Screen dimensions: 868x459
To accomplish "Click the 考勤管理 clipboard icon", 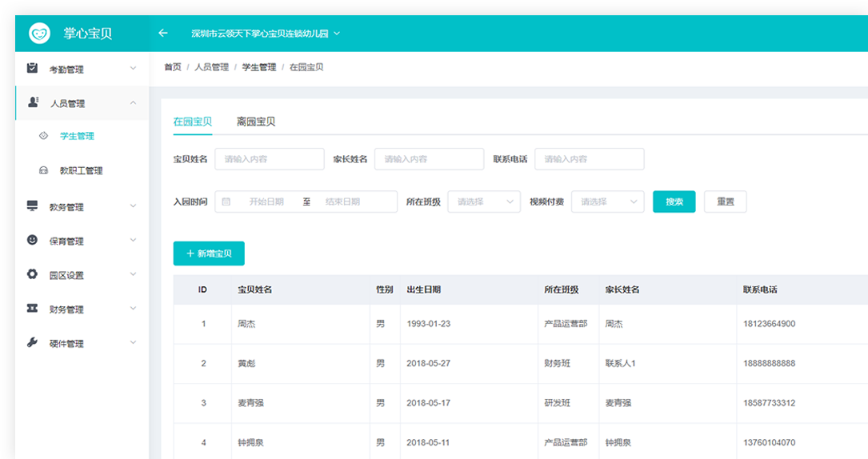I will coord(32,69).
